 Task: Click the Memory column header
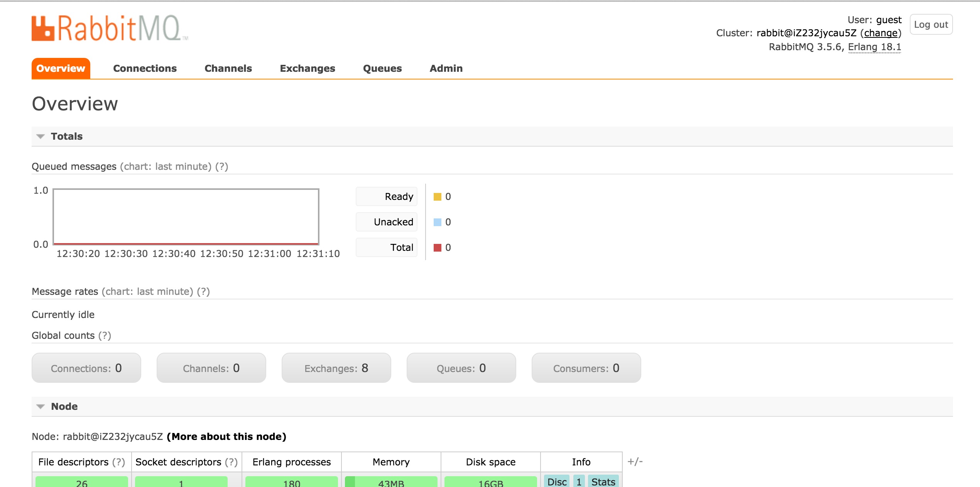tap(391, 462)
